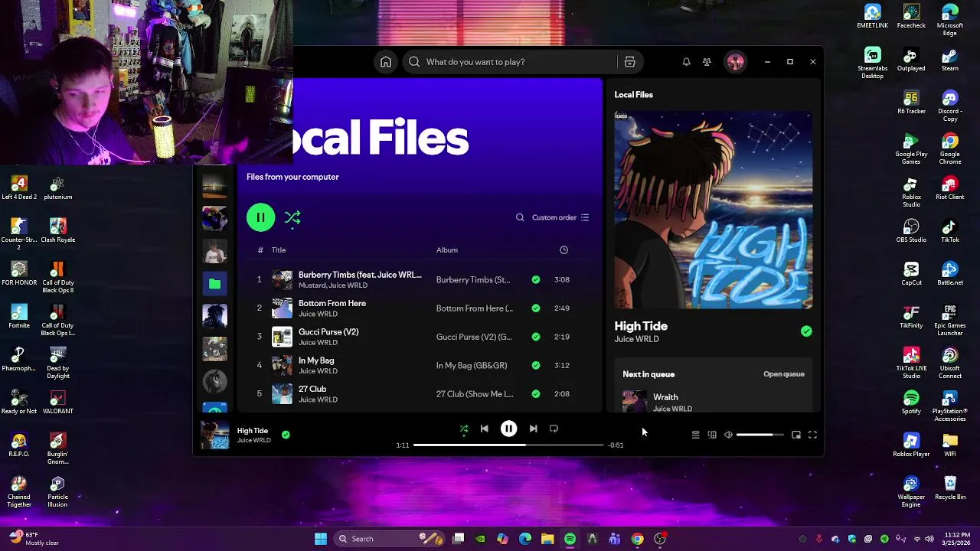Pause playback in bottom player bar
Viewport: 980px width, 551px height.
tap(508, 429)
